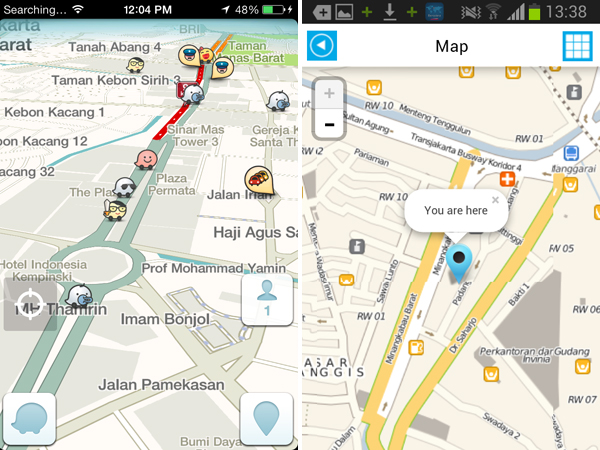Viewport: 600px width, 450px height.
Task: Select the orange fuel station marker
Action: 416,347
